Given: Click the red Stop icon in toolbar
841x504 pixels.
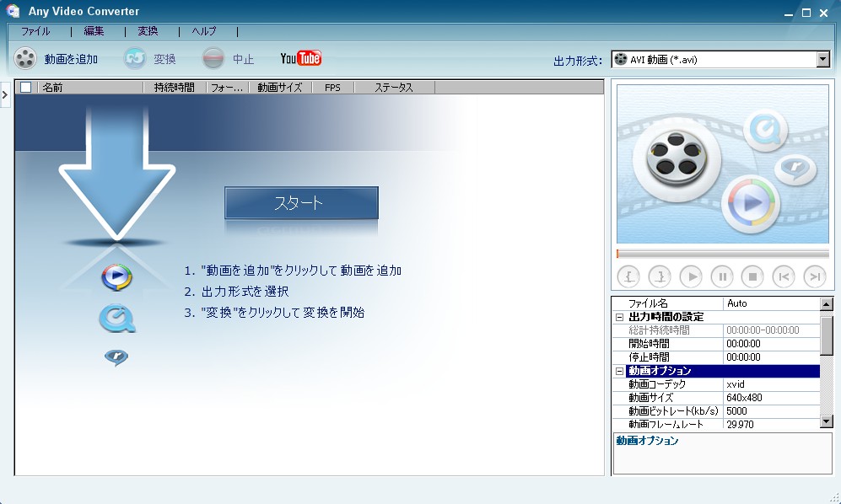Looking at the screenshot, I should pyautogui.click(x=213, y=58).
